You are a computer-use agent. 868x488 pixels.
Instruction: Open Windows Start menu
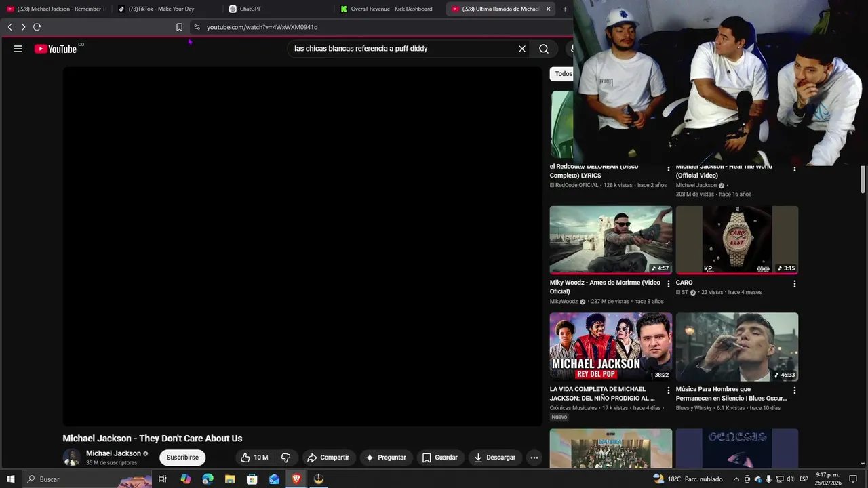(10, 479)
